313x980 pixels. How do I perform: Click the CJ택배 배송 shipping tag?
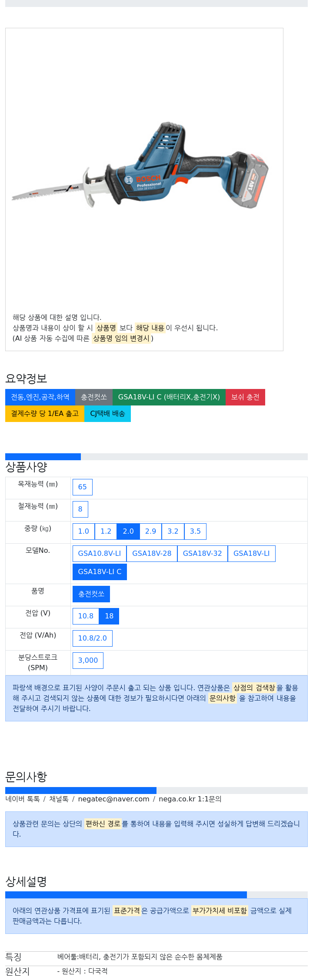pos(107,413)
